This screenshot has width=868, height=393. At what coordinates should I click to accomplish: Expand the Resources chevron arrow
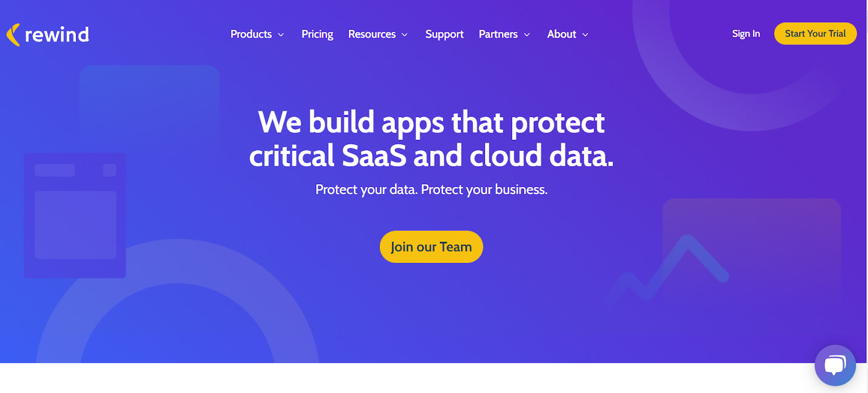pyautogui.click(x=405, y=35)
